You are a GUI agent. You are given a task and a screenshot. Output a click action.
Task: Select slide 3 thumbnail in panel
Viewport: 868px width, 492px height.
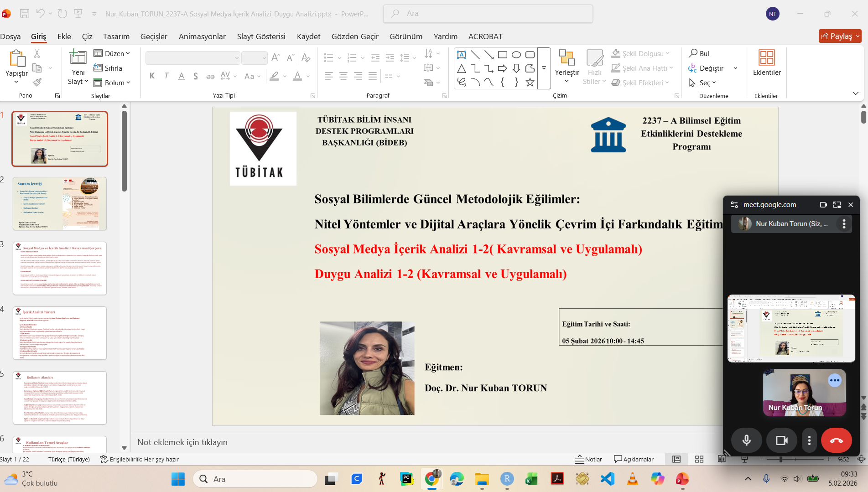coord(60,268)
